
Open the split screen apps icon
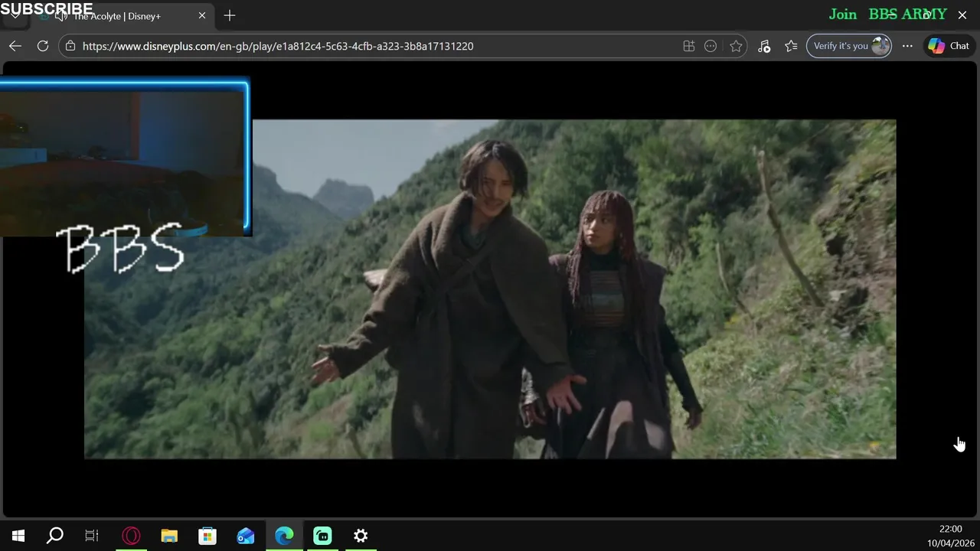pos(689,46)
